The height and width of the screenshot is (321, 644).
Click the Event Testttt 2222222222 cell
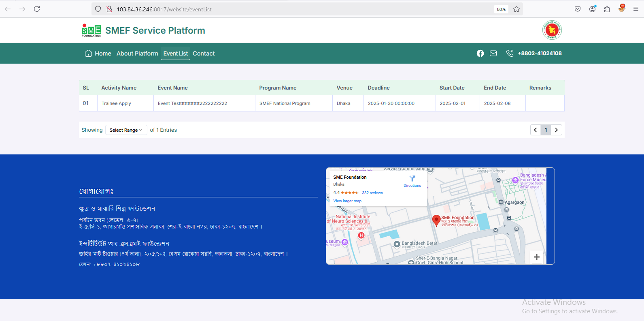[x=204, y=103]
